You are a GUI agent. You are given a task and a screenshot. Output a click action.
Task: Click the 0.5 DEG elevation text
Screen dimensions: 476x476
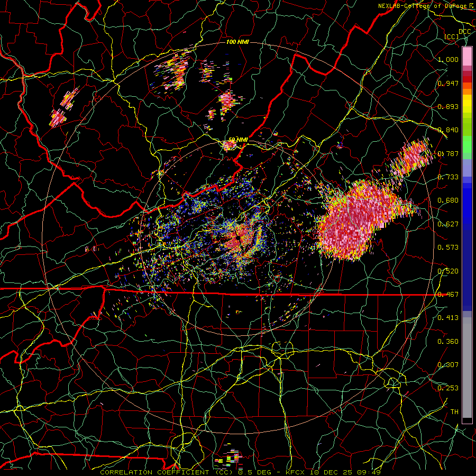pyautogui.click(x=255, y=472)
